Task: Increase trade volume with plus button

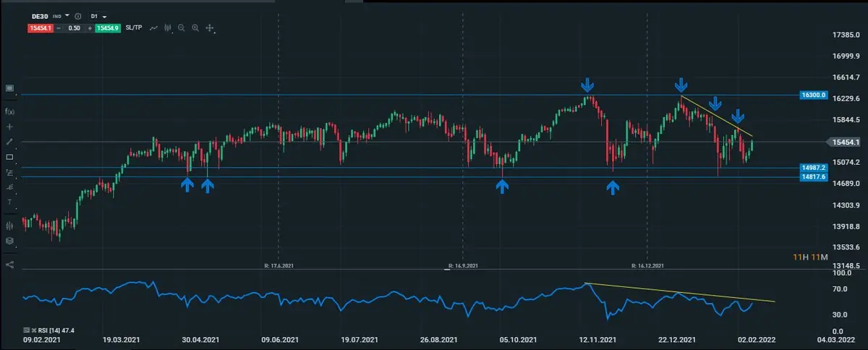Action: tap(89, 28)
